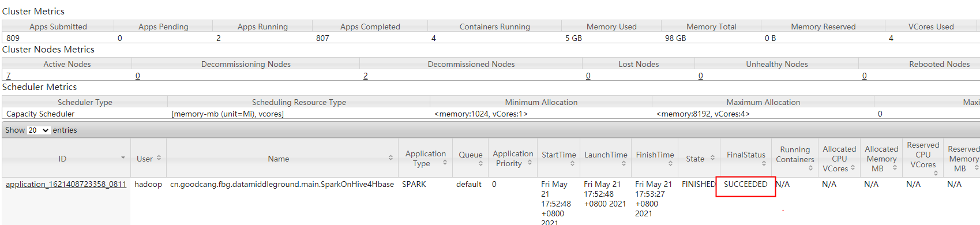The height and width of the screenshot is (225, 980).
Task: Click the Scheduler Metrics heading
Action: tap(40, 87)
